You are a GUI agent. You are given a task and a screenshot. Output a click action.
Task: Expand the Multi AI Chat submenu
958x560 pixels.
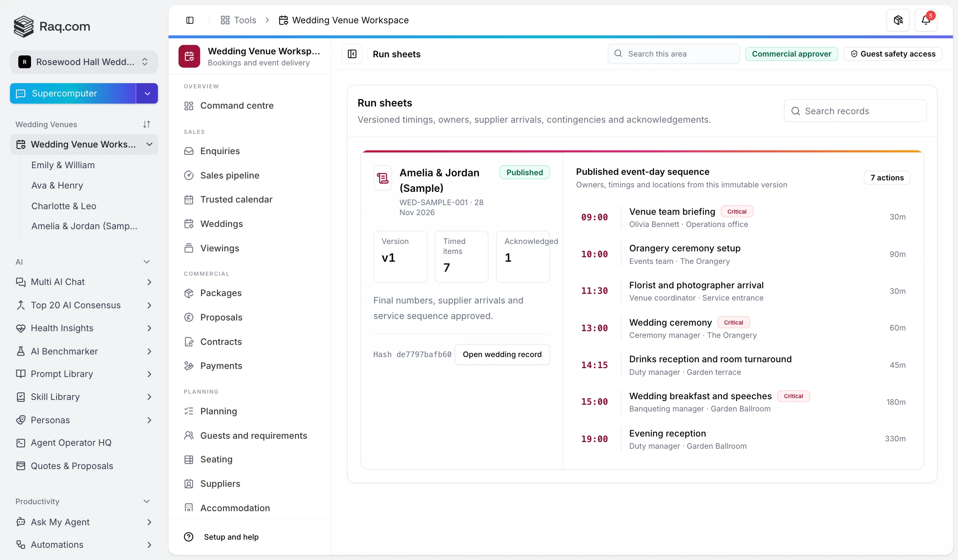pyautogui.click(x=149, y=282)
